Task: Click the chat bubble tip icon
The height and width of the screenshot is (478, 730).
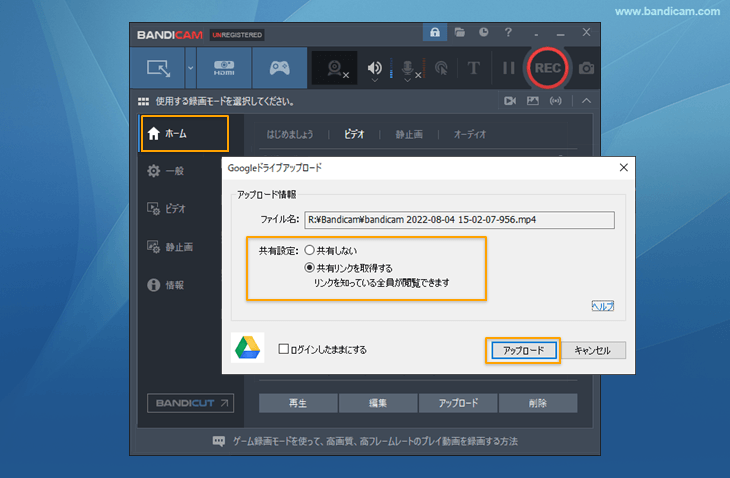Action: [x=218, y=441]
